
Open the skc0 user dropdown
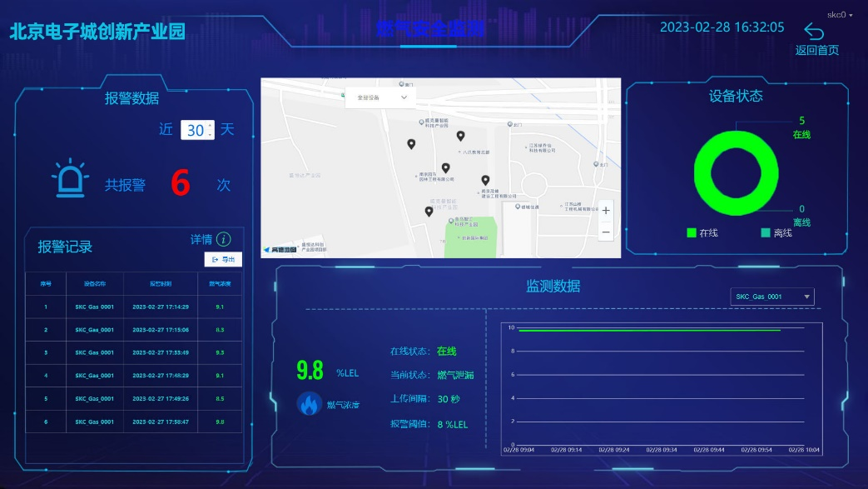click(x=840, y=15)
